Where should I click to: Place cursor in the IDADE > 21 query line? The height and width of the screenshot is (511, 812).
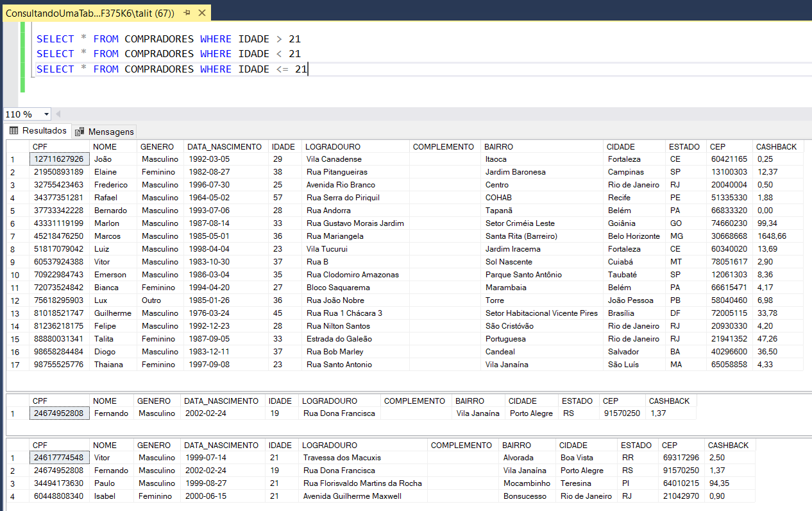coord(168,39)
